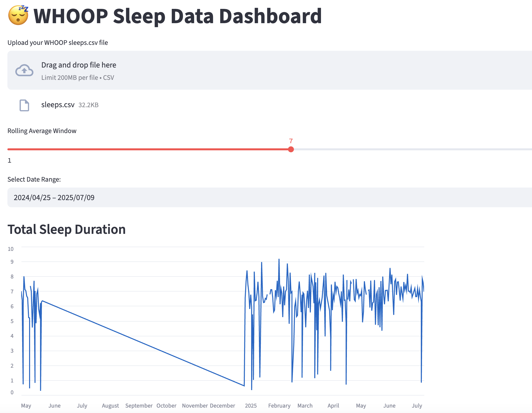Screen dimensions: 532x413
Task: Click the July label at chart far right
Action: (x=417, y=406)
